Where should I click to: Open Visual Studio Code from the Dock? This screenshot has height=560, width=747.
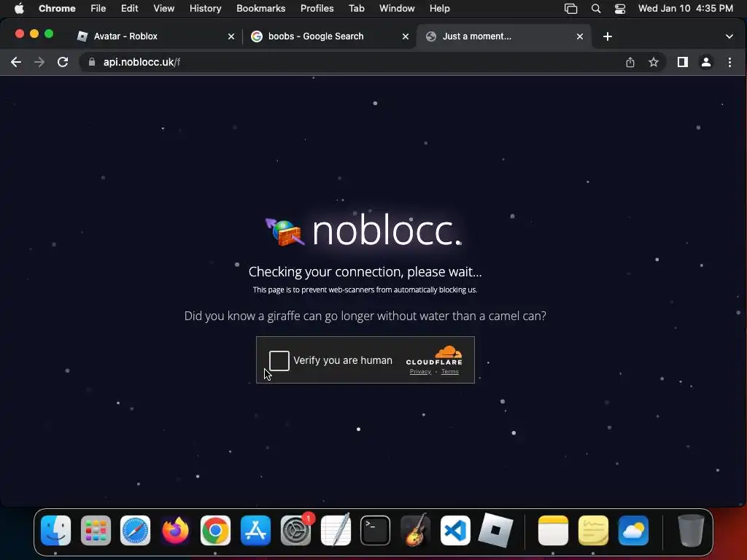tap(455, 531)
